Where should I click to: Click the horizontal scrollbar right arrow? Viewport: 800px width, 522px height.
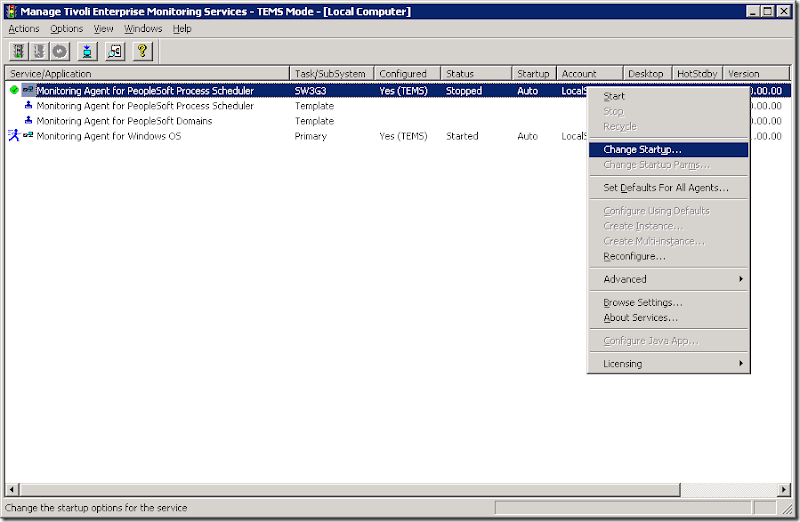(x=784, y=489)
